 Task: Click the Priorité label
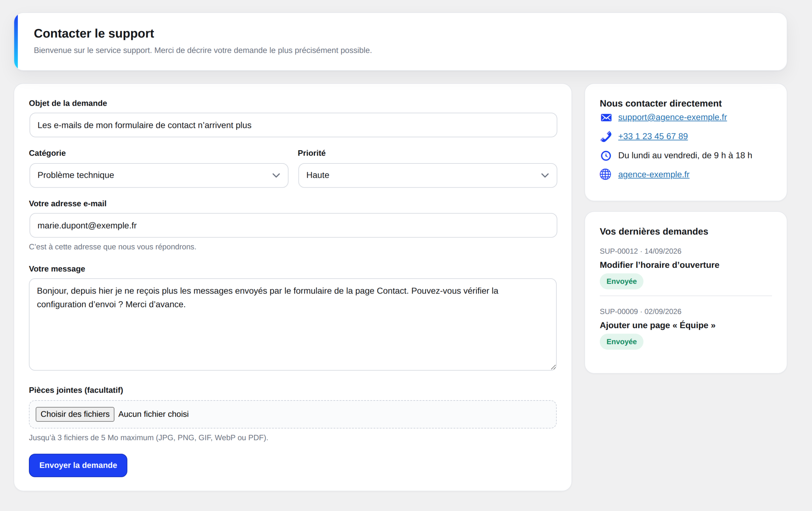[311, 153]
